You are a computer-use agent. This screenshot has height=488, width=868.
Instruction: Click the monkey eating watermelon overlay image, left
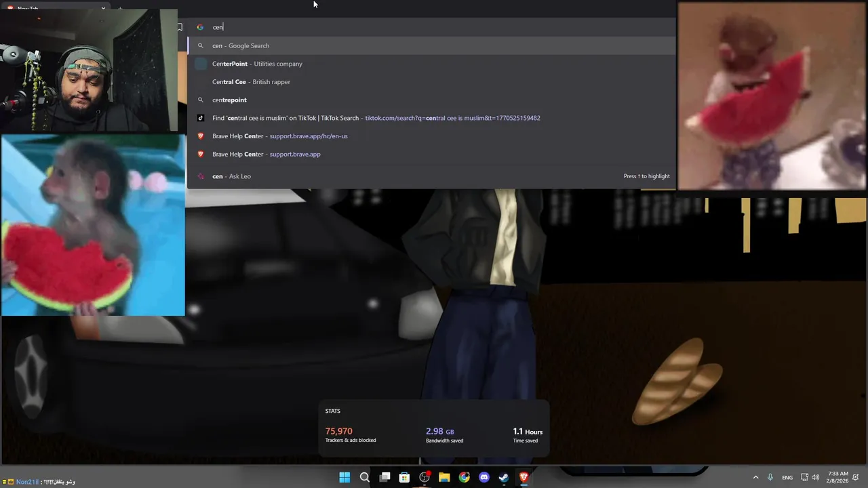[x=93, y=225]
